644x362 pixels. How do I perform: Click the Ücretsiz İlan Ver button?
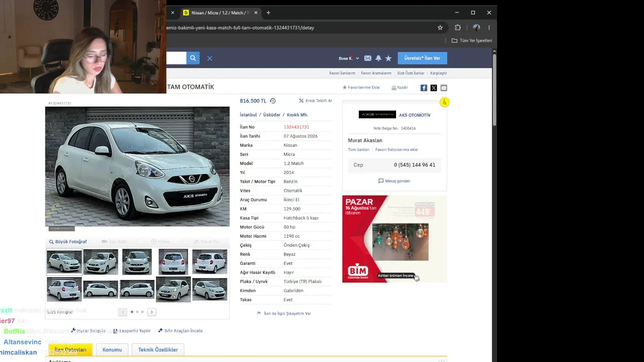422,58
